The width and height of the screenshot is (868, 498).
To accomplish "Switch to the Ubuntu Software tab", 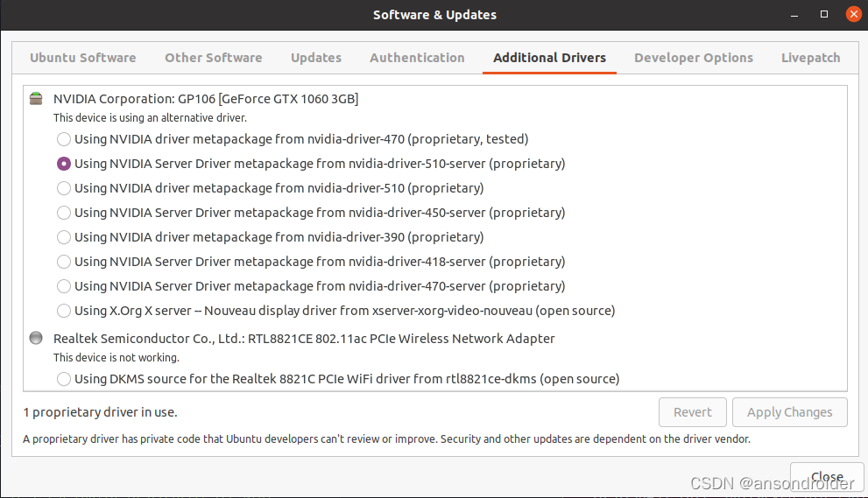I will pos(83,58).
